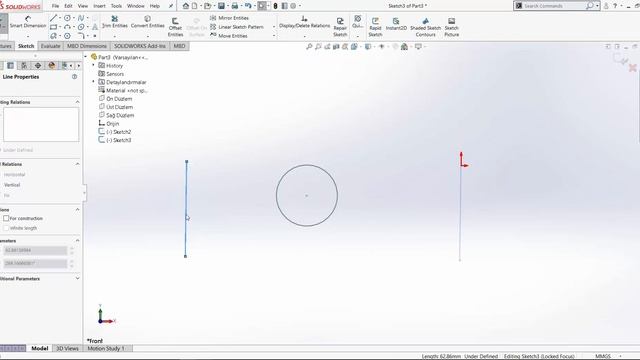
Task: Open the DimXpert Manager panel tab
Action: pos(38,65)
